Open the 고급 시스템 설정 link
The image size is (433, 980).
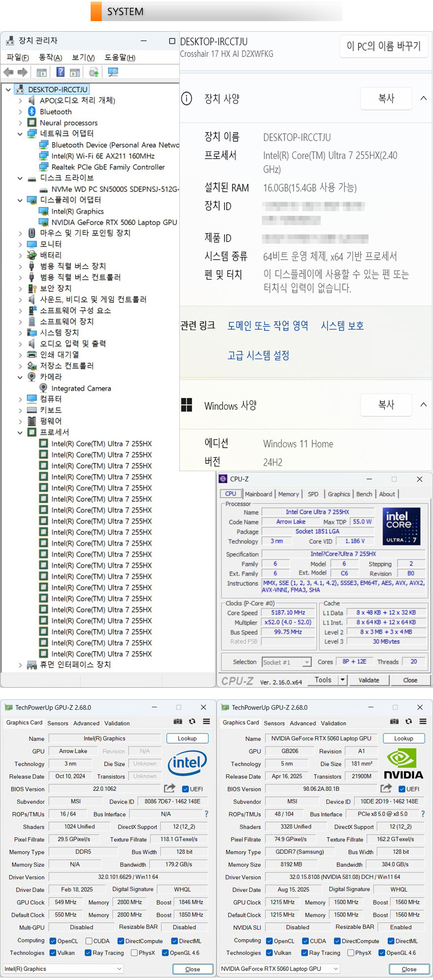(258, 355)
